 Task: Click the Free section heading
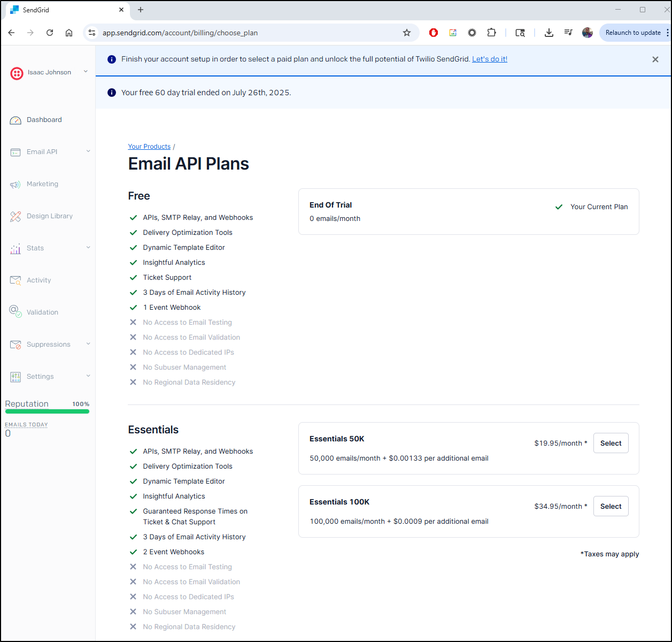point(138,196)
